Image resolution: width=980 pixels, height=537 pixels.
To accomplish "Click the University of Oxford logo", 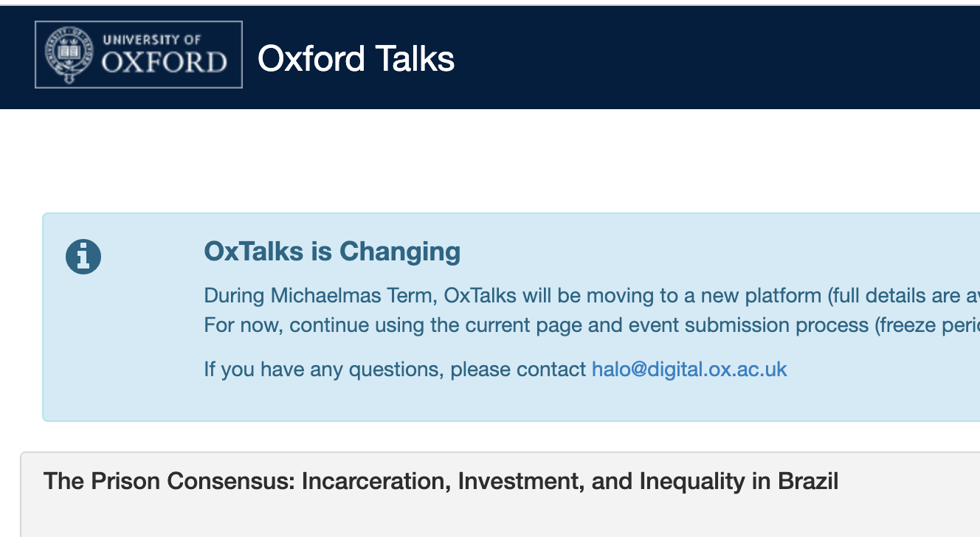I will click(138, 55).
